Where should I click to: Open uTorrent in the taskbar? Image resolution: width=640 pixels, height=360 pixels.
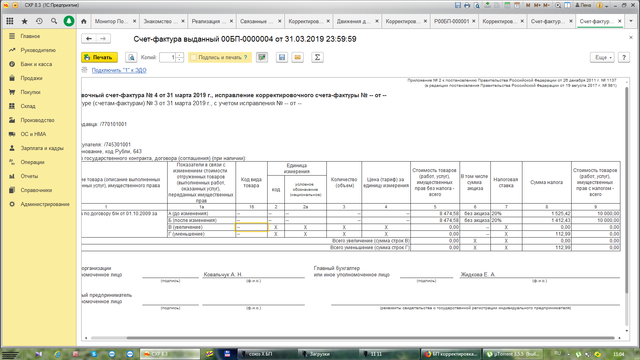(x=513, y=354)
